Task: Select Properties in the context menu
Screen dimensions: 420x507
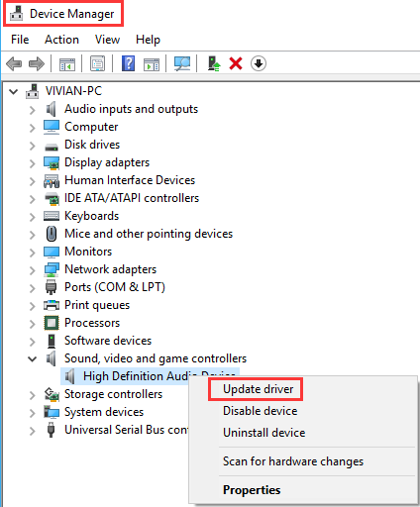Action: (252, 490)
